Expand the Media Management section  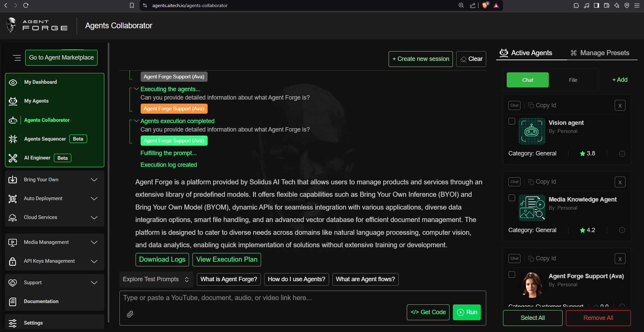tap(94, 242)
